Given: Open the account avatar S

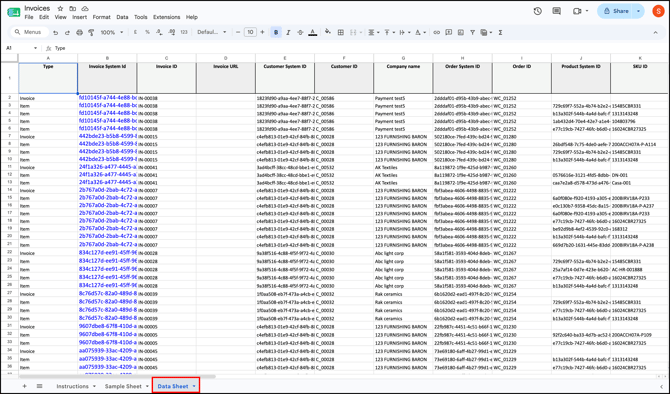Looking at the screenshot, I should 658,11.
